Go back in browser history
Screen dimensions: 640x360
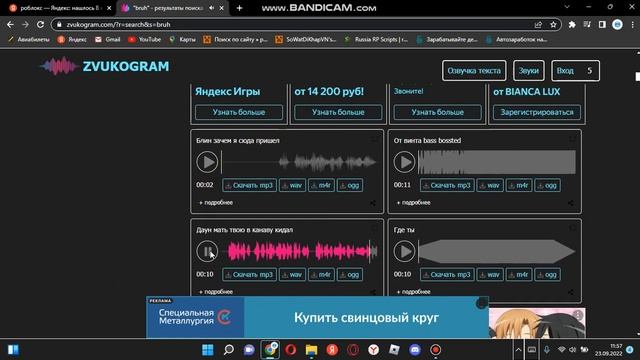tap(10, 24)
